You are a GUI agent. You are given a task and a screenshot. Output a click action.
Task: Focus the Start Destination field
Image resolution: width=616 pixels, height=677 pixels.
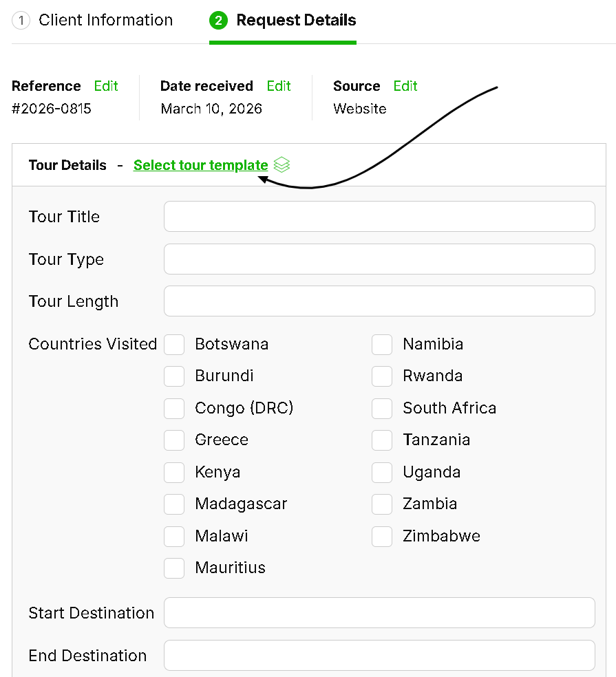pos(379,613)
